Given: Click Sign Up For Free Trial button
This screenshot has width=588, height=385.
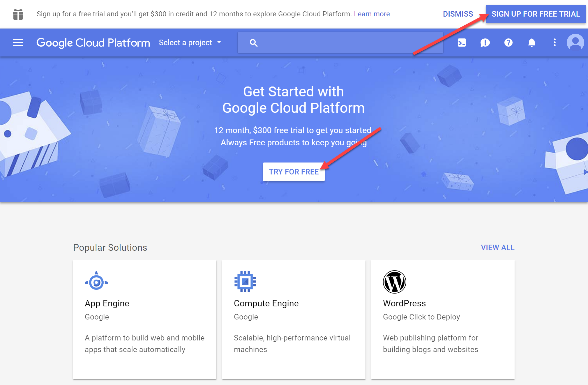Looking at the screenshot, I should click(x=536, y=14).
